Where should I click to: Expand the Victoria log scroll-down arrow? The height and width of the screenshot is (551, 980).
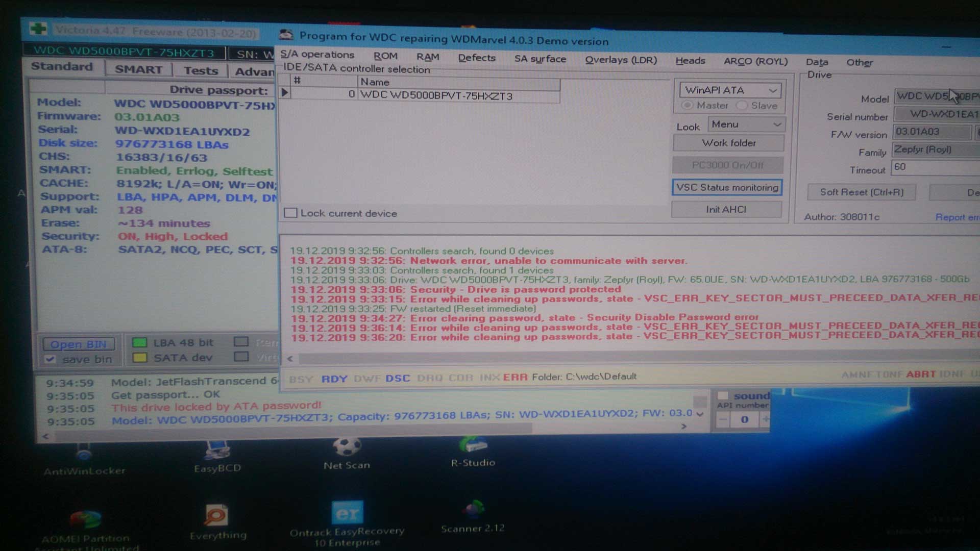(x=700, y=414)
